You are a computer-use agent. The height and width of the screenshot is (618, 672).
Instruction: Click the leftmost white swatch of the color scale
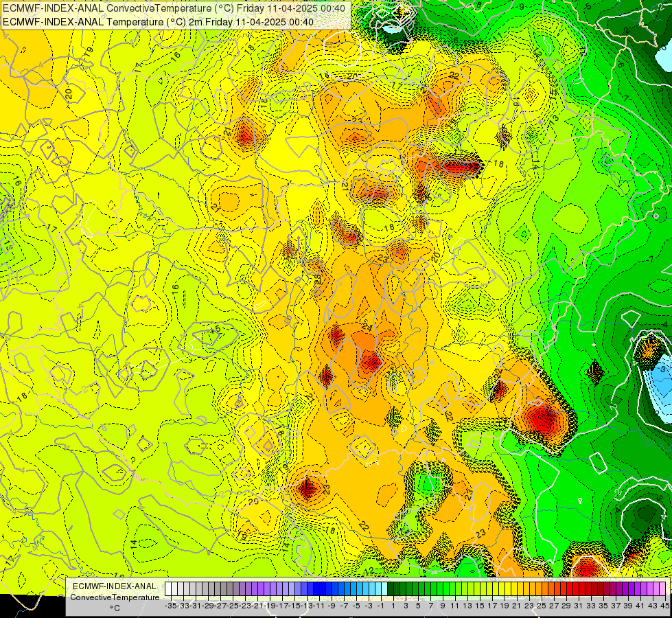(168, 589)
